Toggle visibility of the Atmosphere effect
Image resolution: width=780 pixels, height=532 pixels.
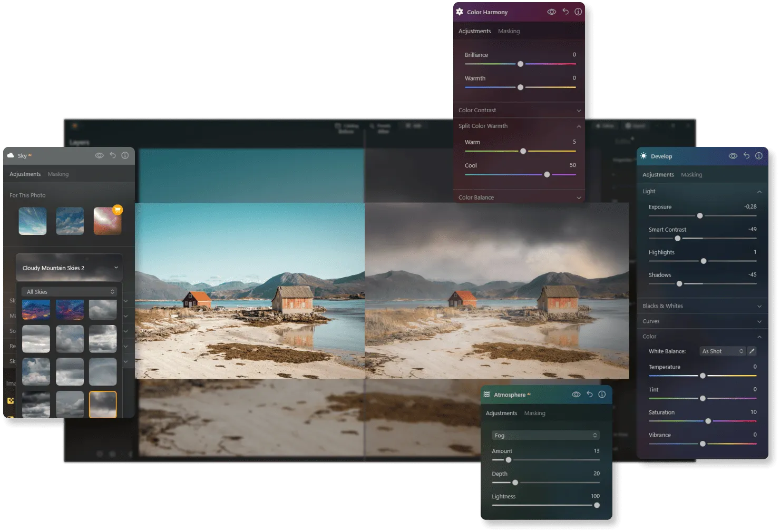[x=576, y=395]
